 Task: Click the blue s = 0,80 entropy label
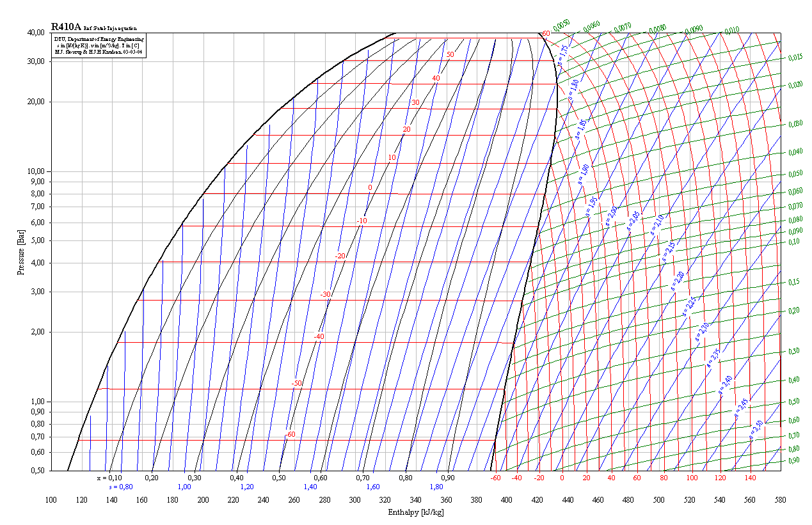pyautogui.click(x=120, y=487)
